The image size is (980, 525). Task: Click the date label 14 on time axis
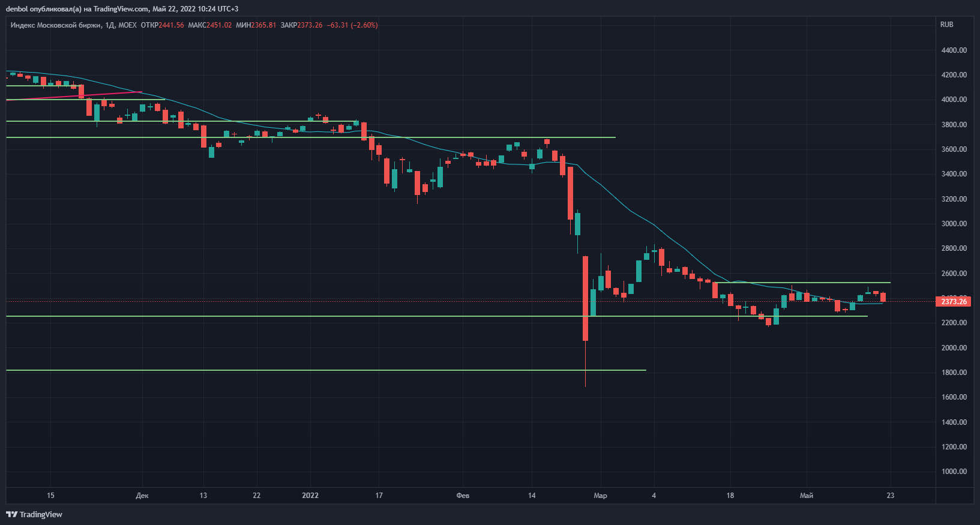[532, 496]
